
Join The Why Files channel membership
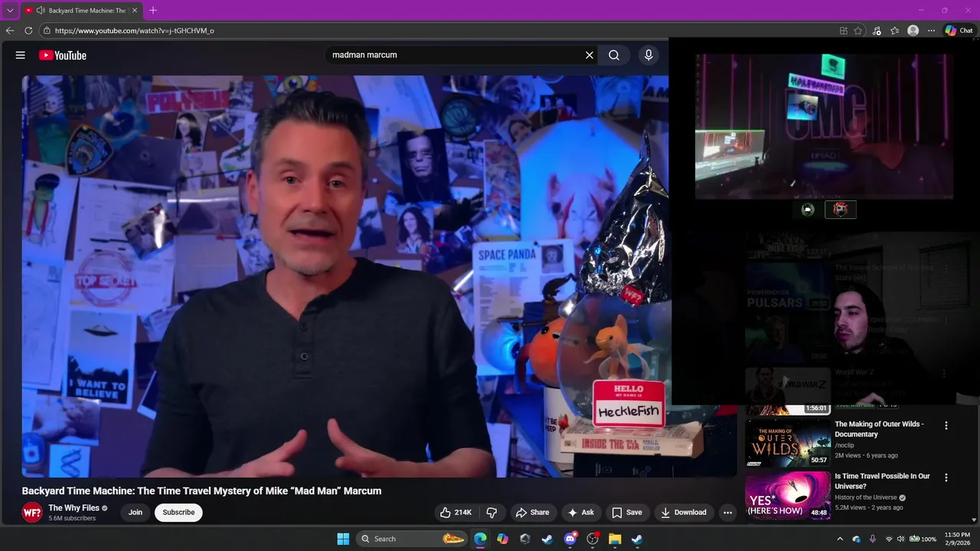[x=136, y=513]
